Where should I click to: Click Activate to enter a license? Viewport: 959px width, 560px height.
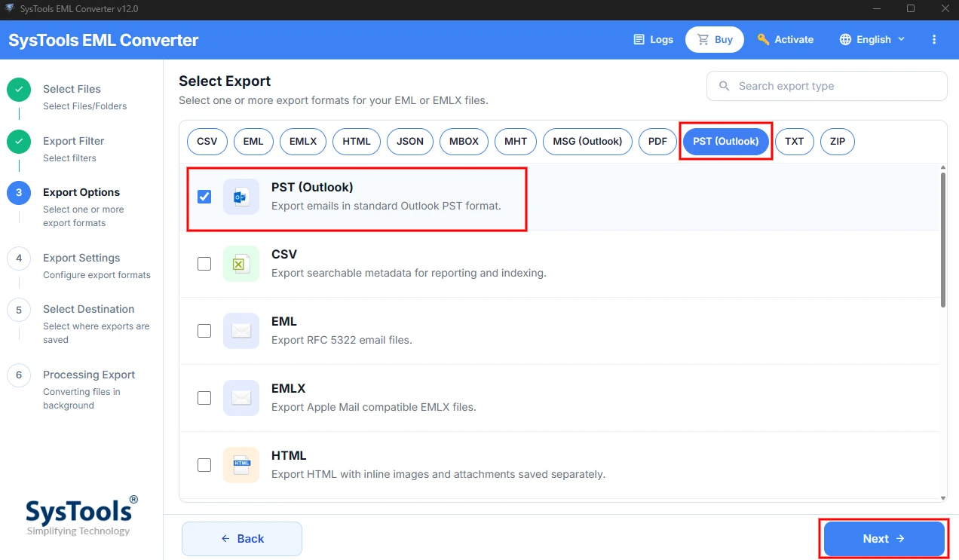[x=786, y=39]
